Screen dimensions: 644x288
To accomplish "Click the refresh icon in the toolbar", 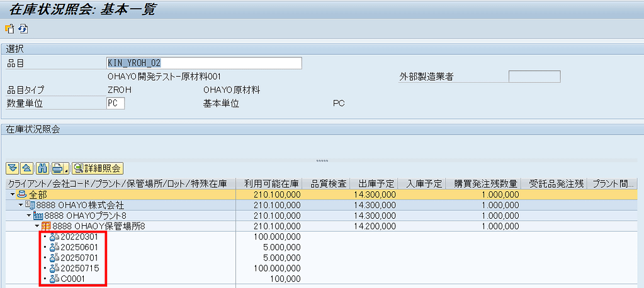I will (x=23, y=29).
